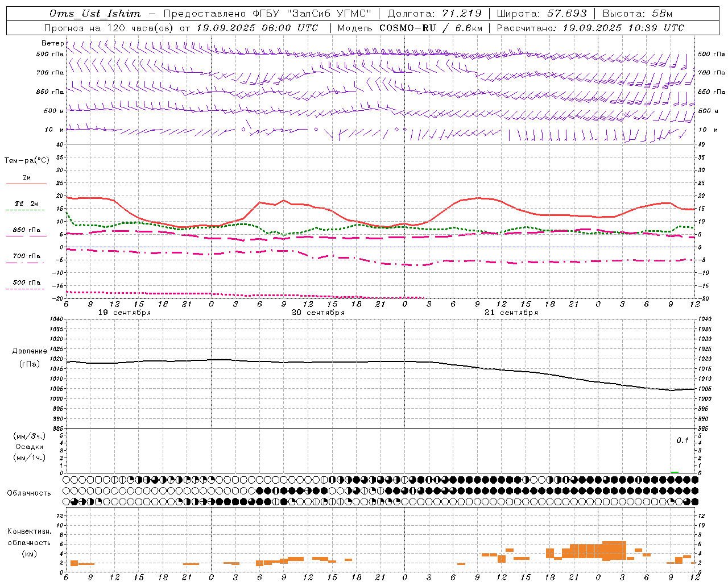
Task: Click the red solid line sample under '2м' legend
Action: (x=26, y=184)
